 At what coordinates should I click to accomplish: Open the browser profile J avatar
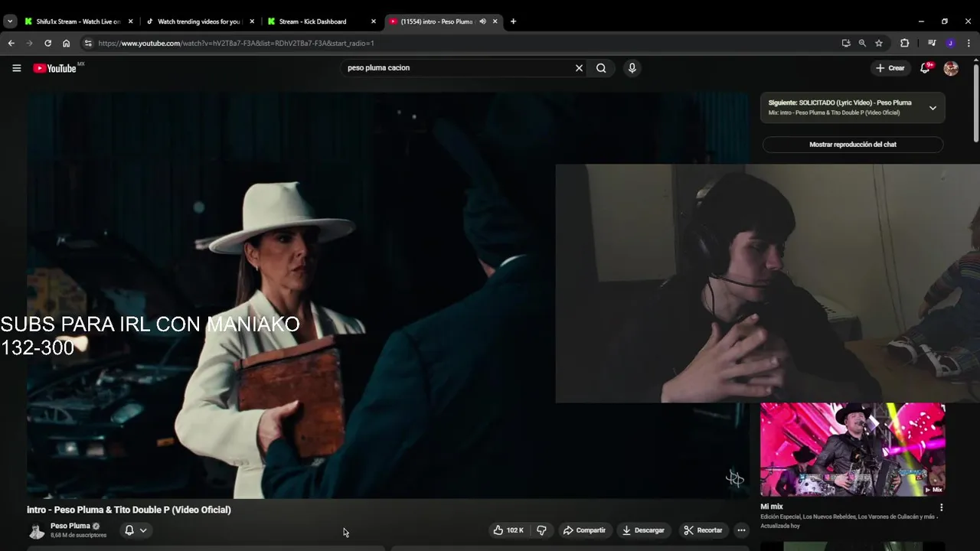(950, 44)
